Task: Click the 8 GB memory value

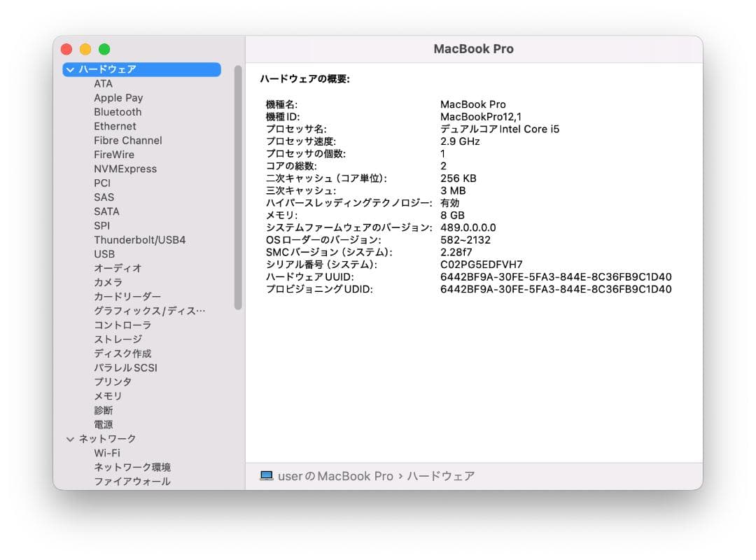Action: [x=452, y=216]
